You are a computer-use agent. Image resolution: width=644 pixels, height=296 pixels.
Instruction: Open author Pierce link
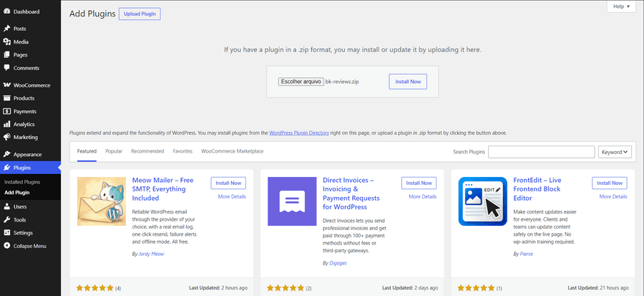tap(527, 254)
